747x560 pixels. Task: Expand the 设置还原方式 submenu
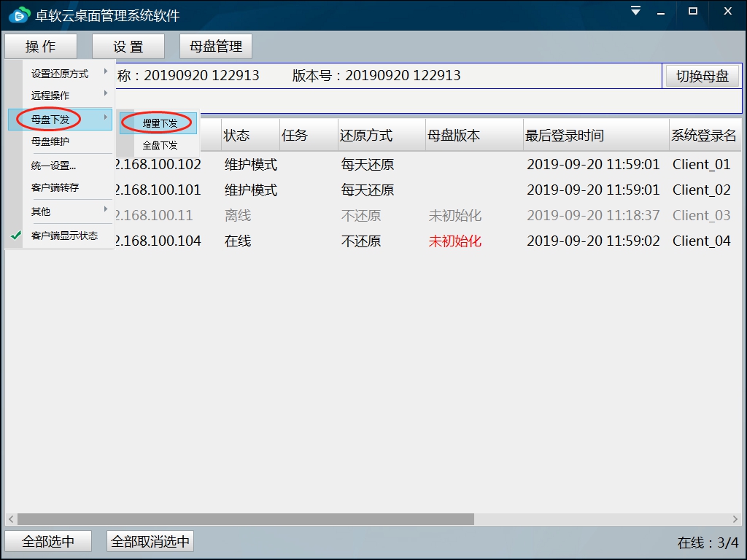[x=60, y=74]
